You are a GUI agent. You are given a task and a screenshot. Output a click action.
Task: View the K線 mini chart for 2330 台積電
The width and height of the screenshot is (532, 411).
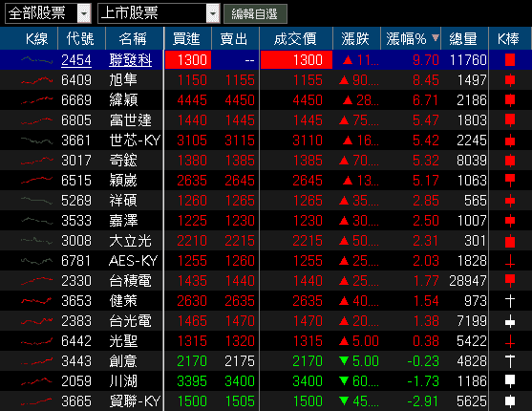pos(36,281)
